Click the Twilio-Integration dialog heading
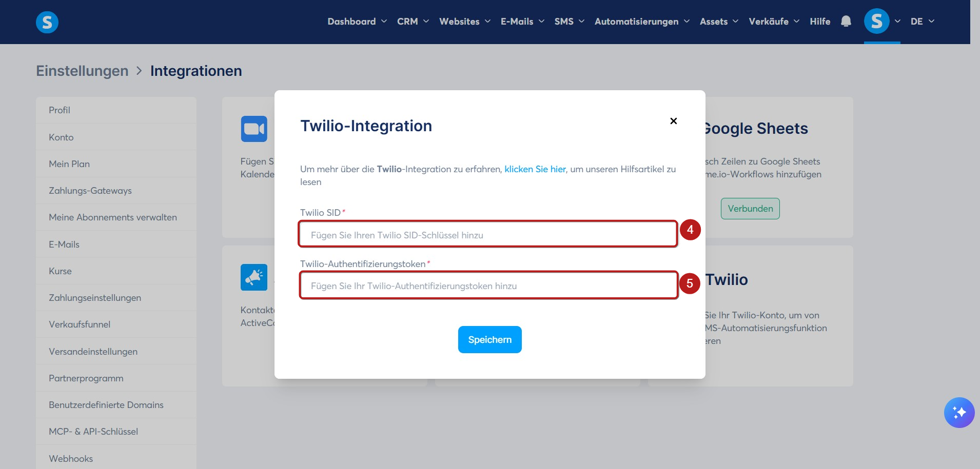The width and height of the screenshot is (980, 469). click(x=366, y=126)
